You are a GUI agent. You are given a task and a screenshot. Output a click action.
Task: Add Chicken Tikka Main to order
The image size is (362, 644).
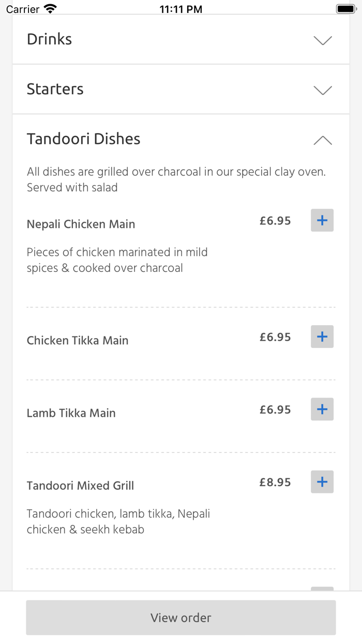pos(322,336)
